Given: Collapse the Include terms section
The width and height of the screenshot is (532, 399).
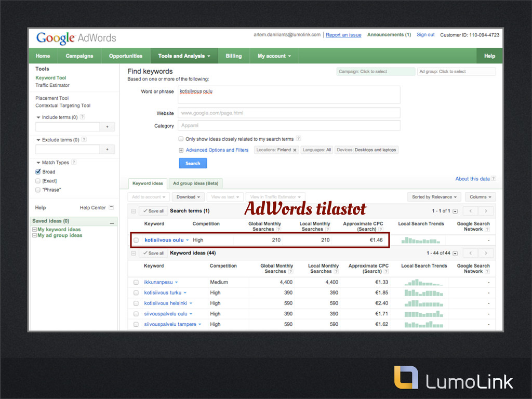Looking at the screenshot, I should 38,117.
